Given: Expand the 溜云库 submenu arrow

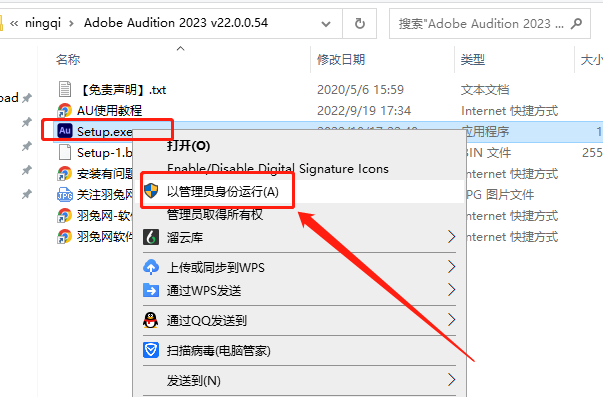Looking at the screenshot, I should [x=451, y=237].
